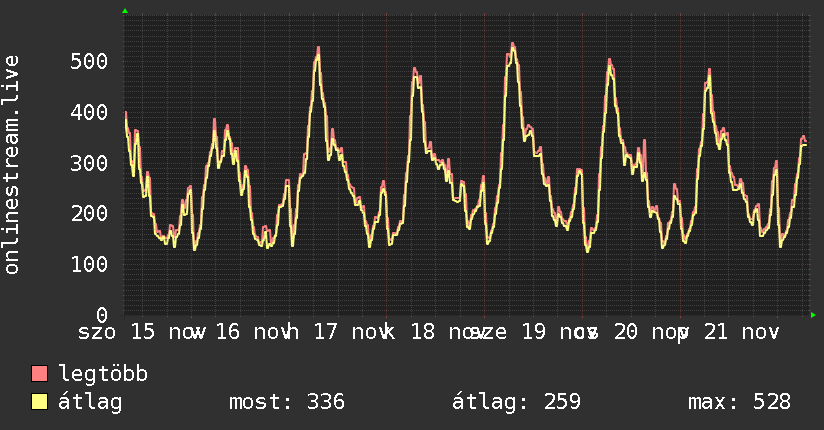Click the 0 y-axis label
This screenshot has width=824, height=430.
(102, 315)
